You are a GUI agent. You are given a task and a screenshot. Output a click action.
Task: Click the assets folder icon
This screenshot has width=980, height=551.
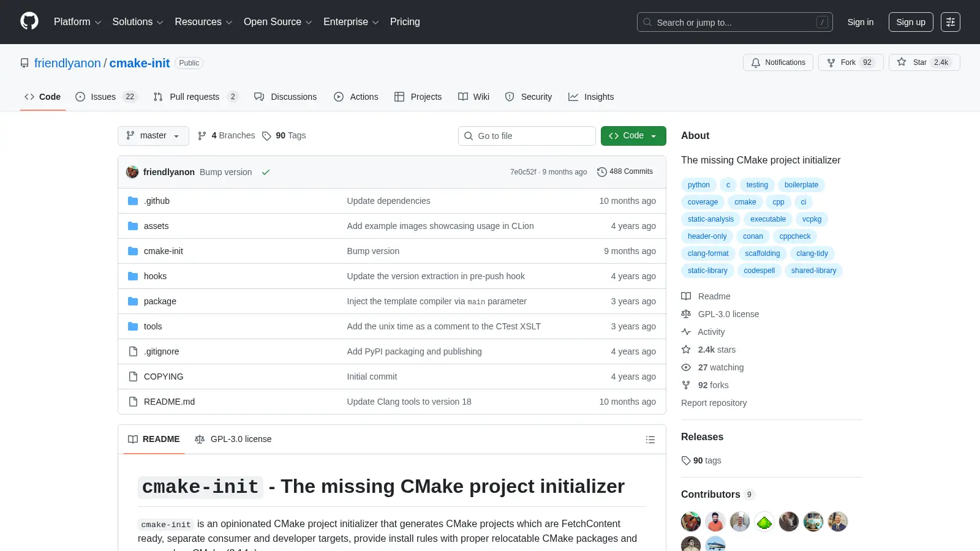click(133, 226)
